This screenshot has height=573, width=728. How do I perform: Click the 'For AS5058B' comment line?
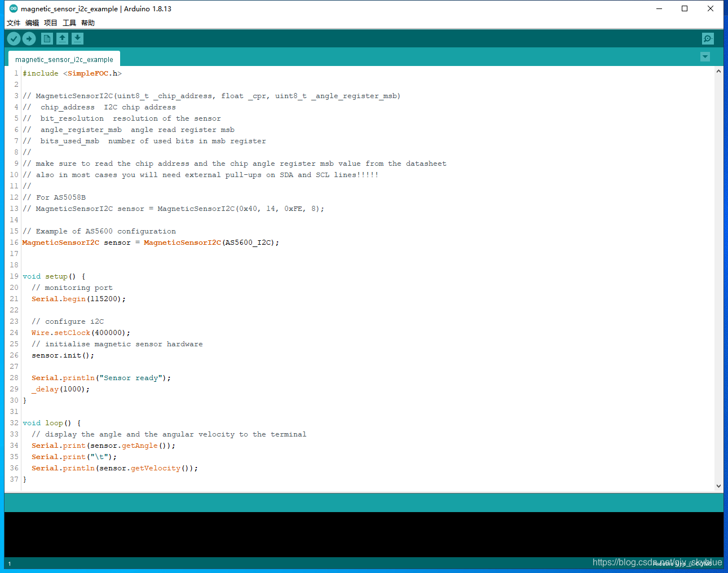pos(54,197)
